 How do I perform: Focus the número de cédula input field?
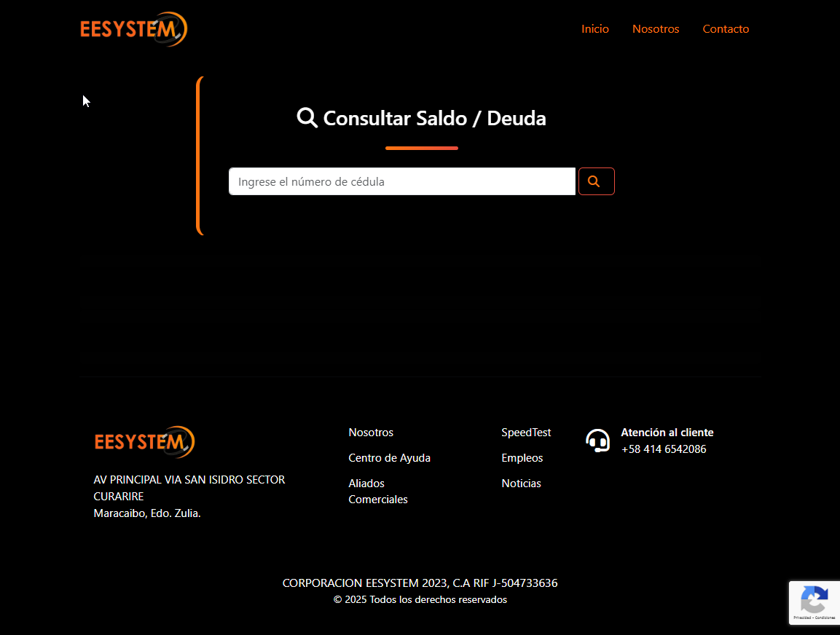[401, 181]
